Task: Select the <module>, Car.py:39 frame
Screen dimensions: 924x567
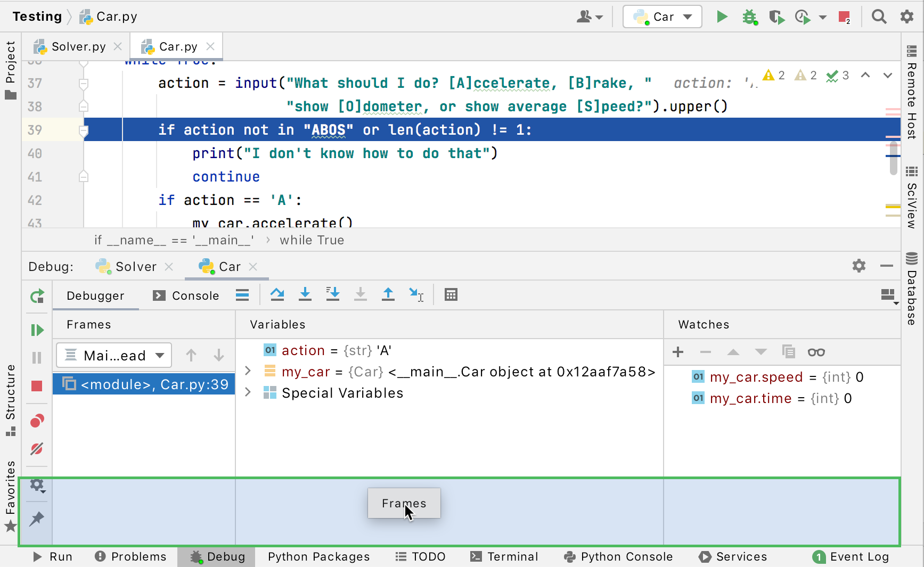Action: pyautogui.click(x=144, y=384)
